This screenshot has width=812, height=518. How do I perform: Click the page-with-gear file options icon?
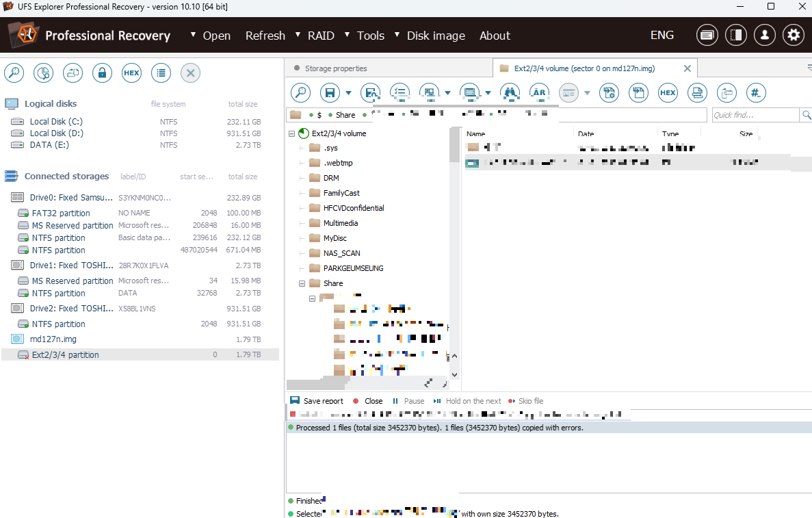tap(609, 93)
